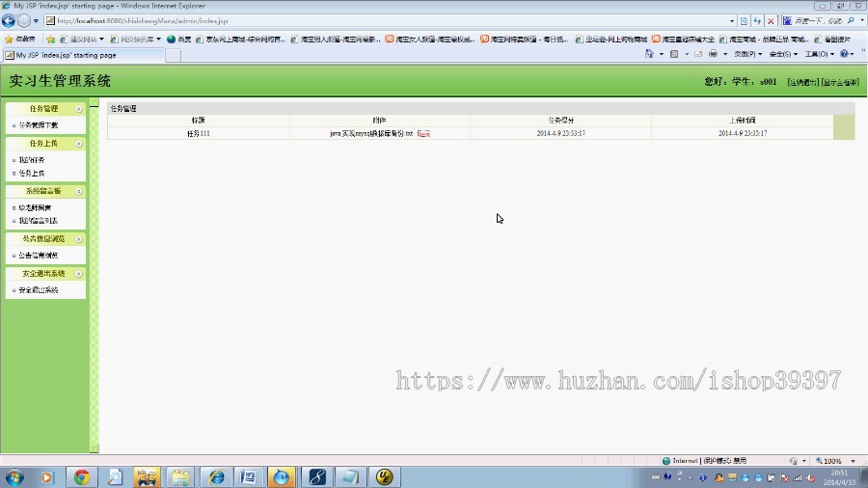Open the media player taskbar icon
The image size is (868, 488).
47,477
